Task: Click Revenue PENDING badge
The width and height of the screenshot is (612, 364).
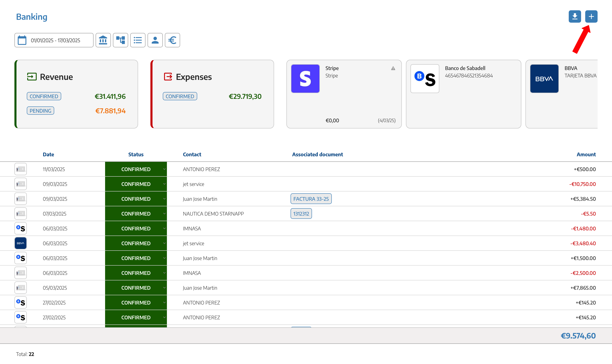Action: click(x=41, y=111)
